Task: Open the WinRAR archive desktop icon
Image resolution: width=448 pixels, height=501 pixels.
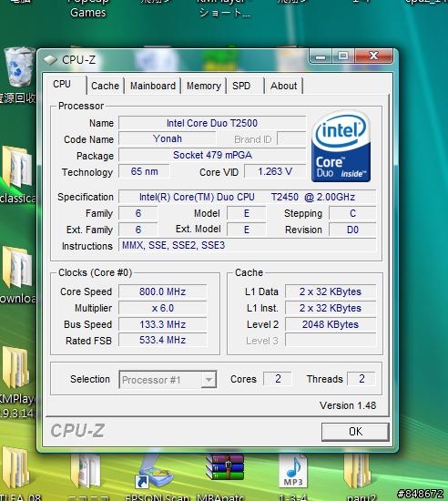Action: (x=226, y=467)
